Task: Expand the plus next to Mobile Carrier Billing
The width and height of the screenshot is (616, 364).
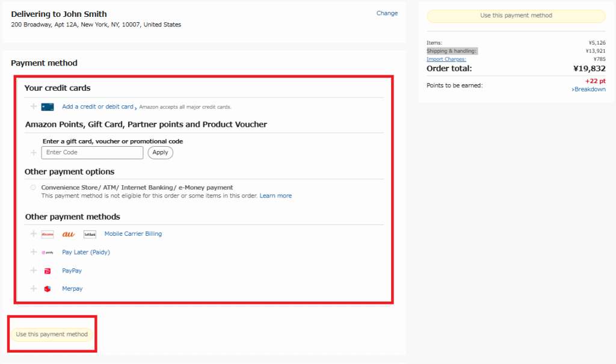Action: click(x=34, y=234)
